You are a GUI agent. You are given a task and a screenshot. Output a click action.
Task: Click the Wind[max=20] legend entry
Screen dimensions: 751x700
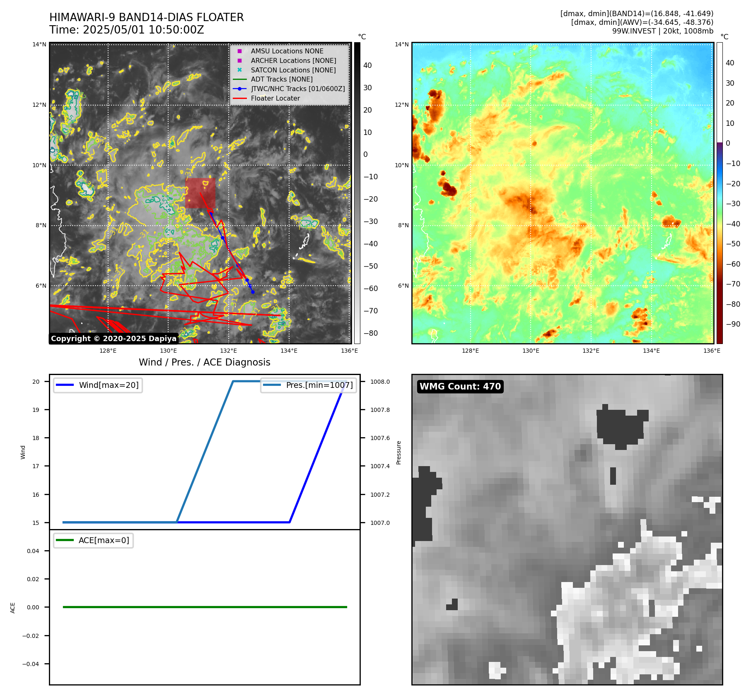[98, 385]
